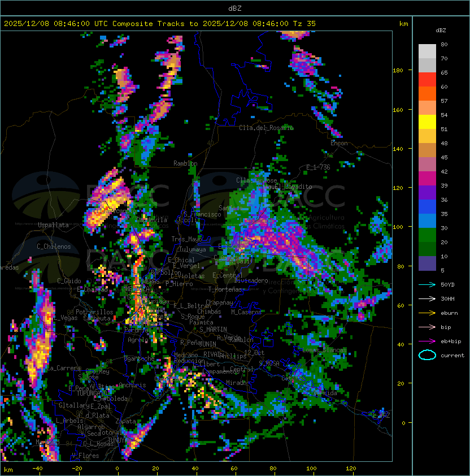The height and width of the screenshot is (476, 470).
Task: Click the 'Clla.del_Rosario' map label
Action: (266, 128)
